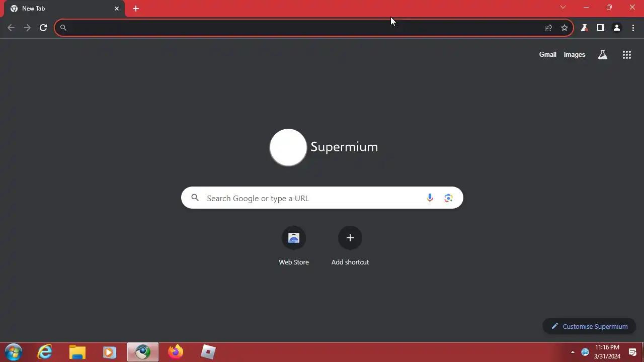Open the taskbar clock and date

pos(607,352)
